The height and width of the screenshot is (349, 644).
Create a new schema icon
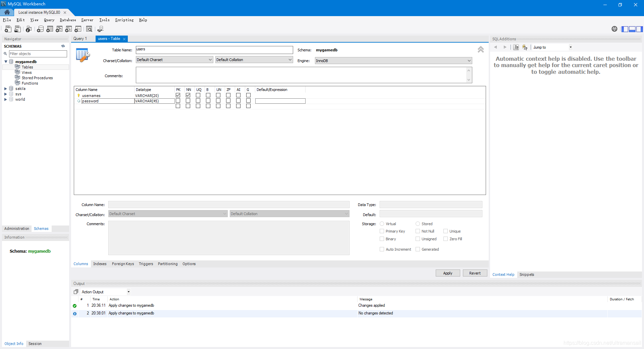point(40,29)
